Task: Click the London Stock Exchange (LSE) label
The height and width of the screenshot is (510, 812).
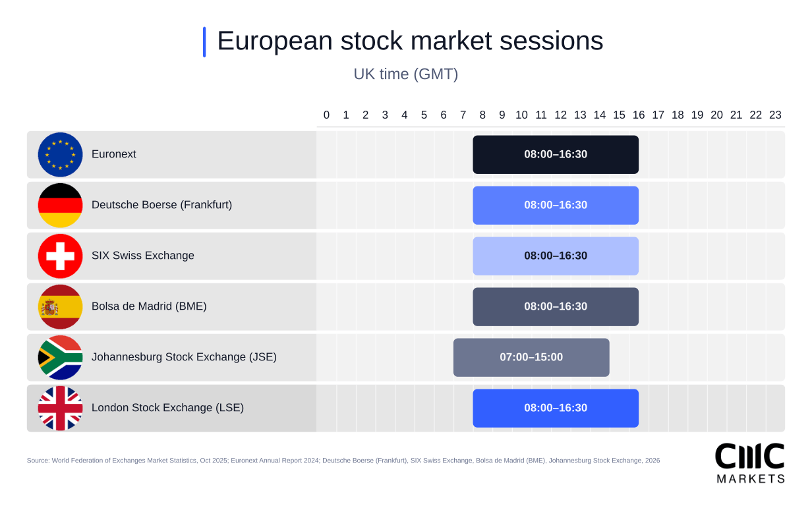Action: [x=167, y=408]
